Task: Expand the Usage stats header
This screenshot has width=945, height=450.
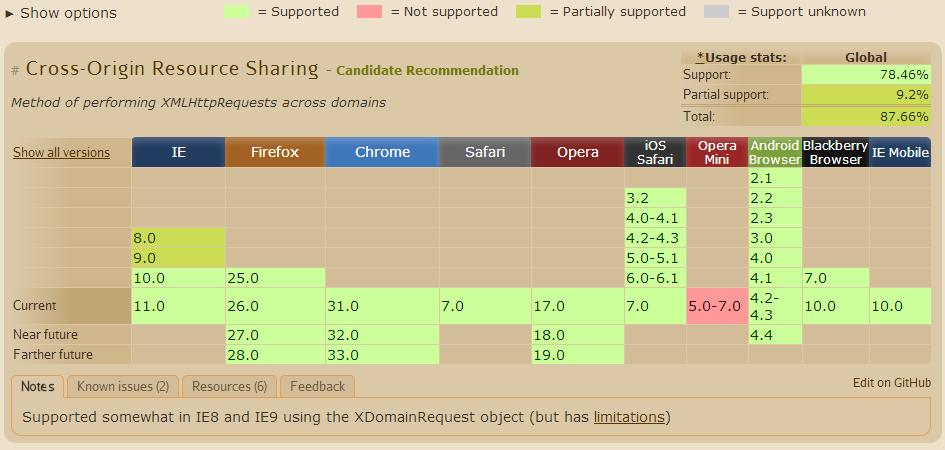Action: [x=741, y=58]
